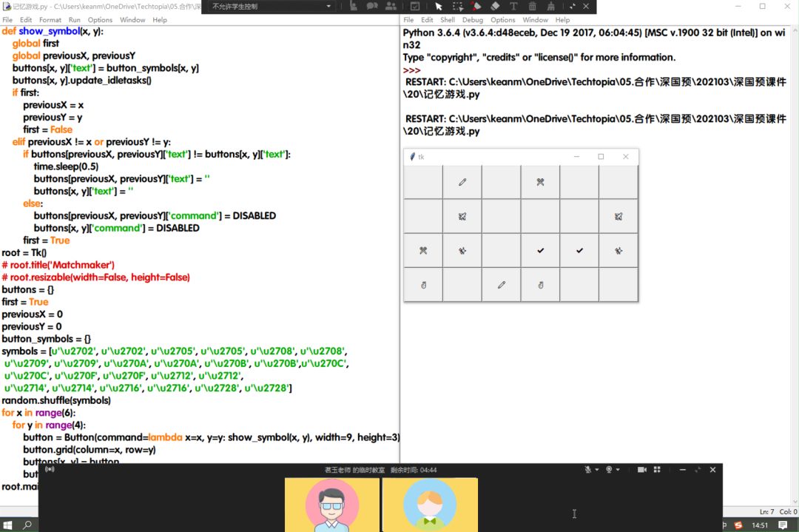Click the 'random.shuffle(symbols)' code line

[x=56, y=400]
